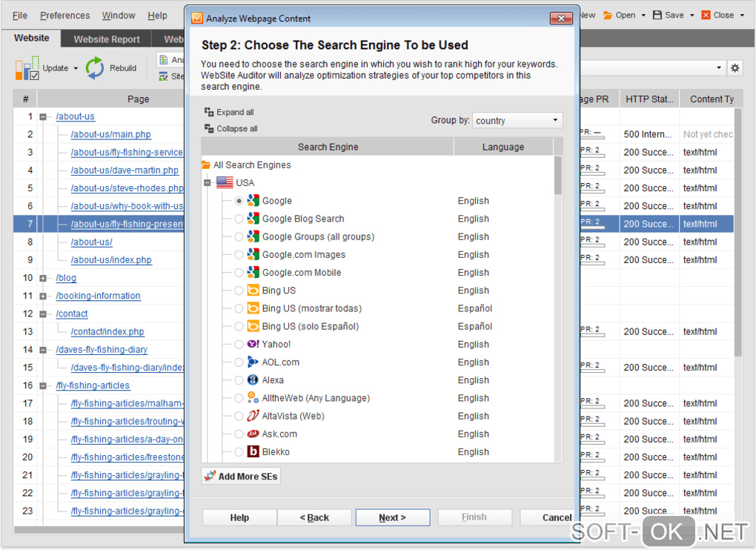Select the Alexa radio button
Image resolution: width=756 pixels, height=550 pixels.
[239, 380]
